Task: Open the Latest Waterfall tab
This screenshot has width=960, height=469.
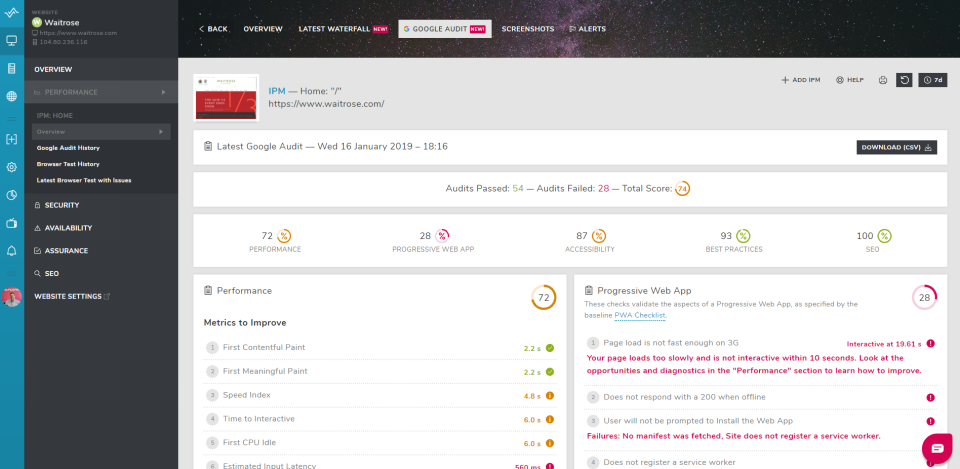Action: point(343,29)
